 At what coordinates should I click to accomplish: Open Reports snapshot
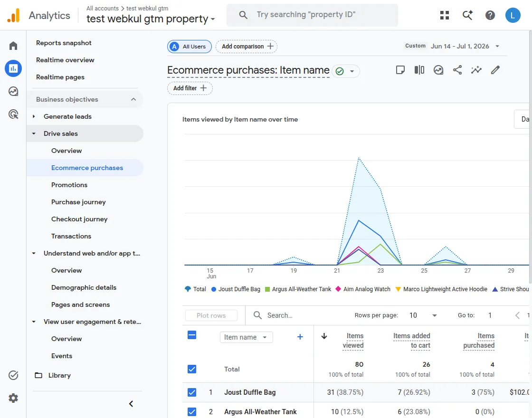pyautogui.click(x=64, y=43)
